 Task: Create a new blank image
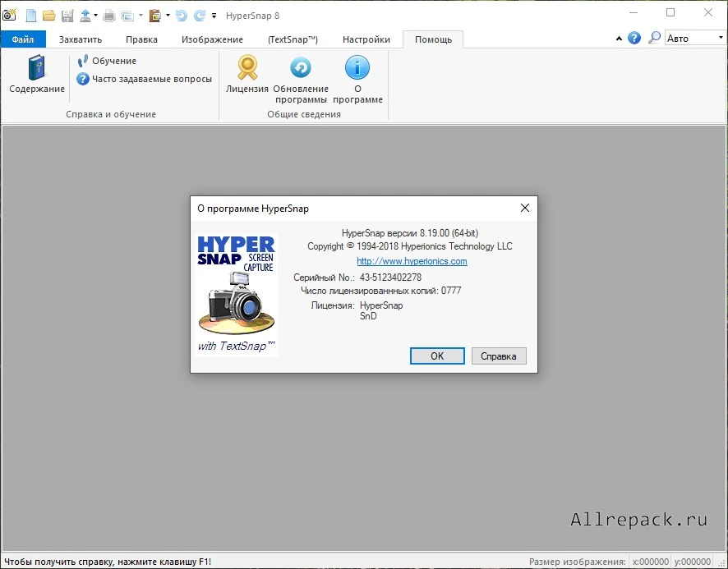point(31,16)
